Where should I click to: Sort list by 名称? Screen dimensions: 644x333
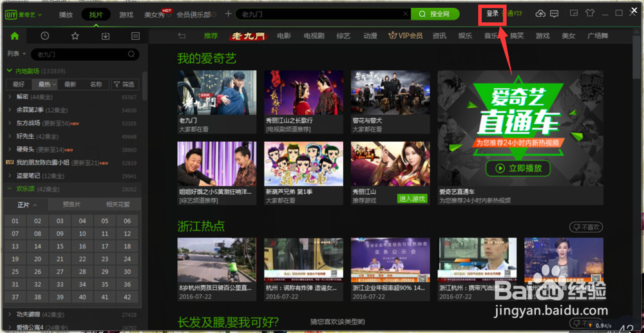click(96, 84)
